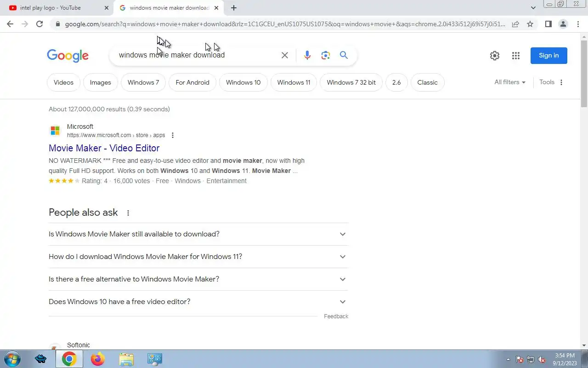Screen dimensions: 588x368
Task: Submit search with magnifier icon
Action: click(x=344, y=55)
